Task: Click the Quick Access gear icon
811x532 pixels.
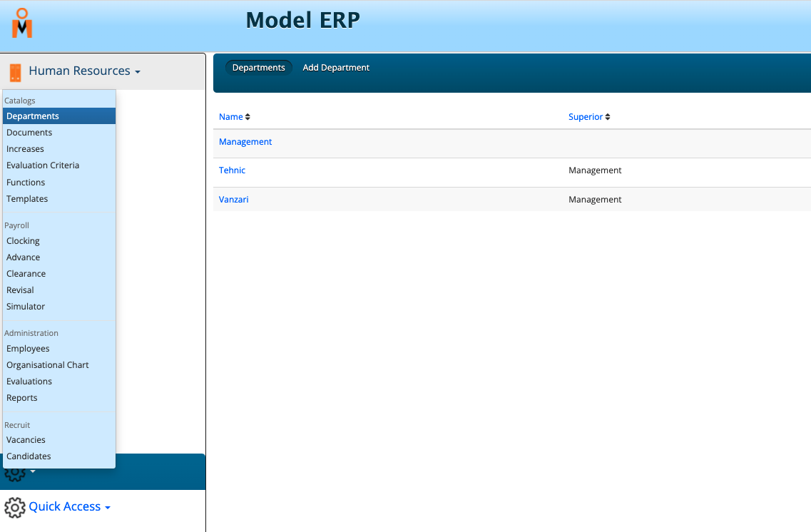Action: (14, 507)
